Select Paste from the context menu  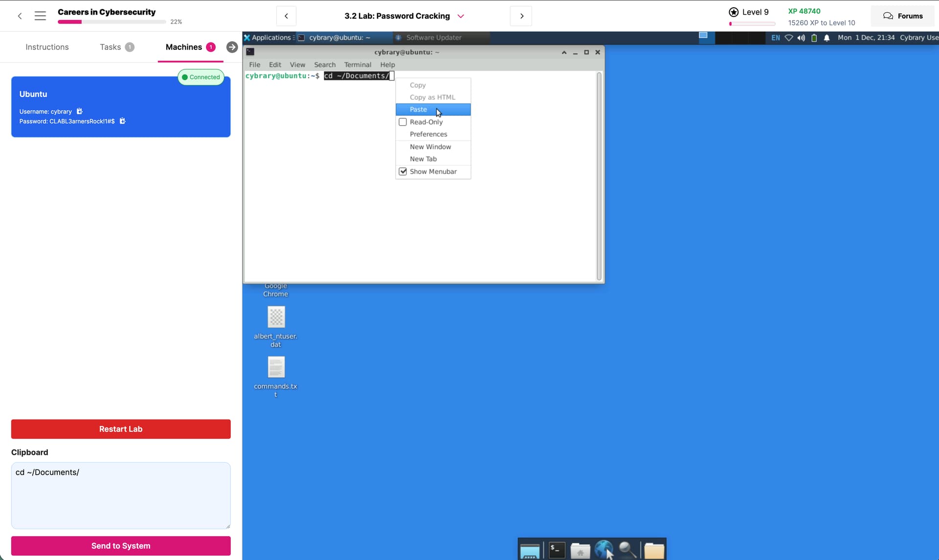[419, 110]
